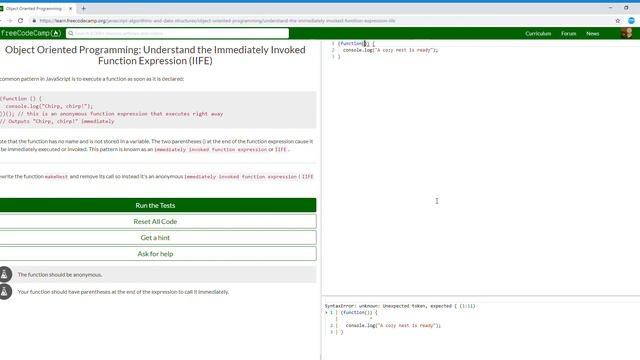Viewport: 640px width, 360px height.
Task: Click the browser address bar URL
Action: click(218, 20)
